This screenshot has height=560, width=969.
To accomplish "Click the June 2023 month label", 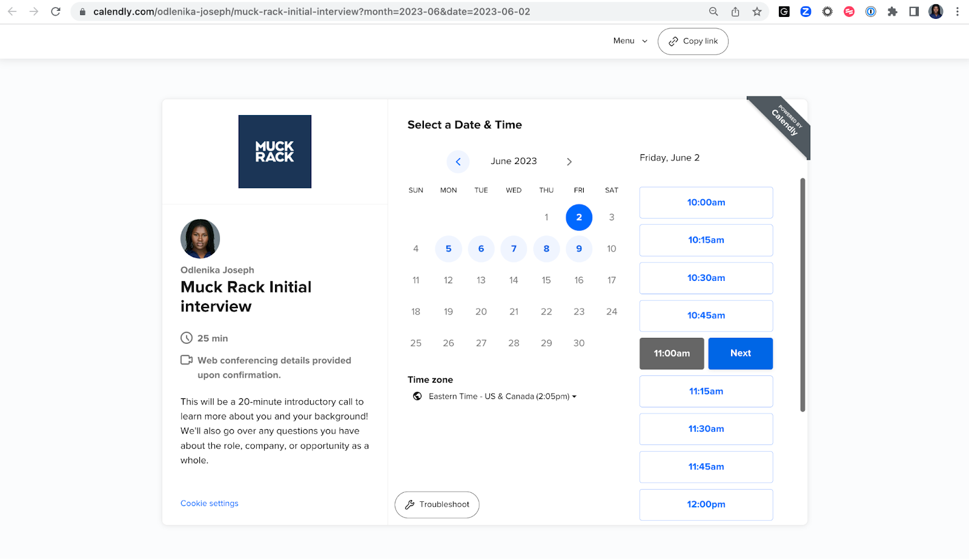I will pyautogui.click(x=514, y=161).
